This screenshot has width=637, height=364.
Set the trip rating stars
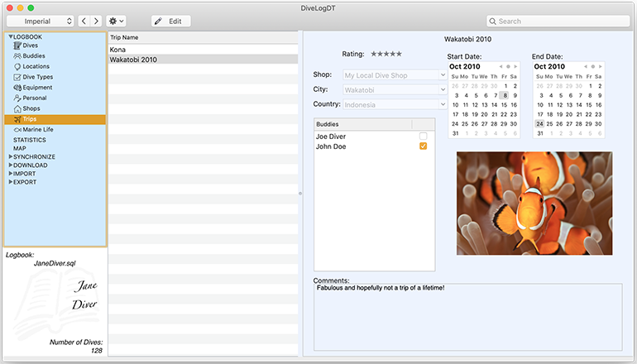point(386,54)
